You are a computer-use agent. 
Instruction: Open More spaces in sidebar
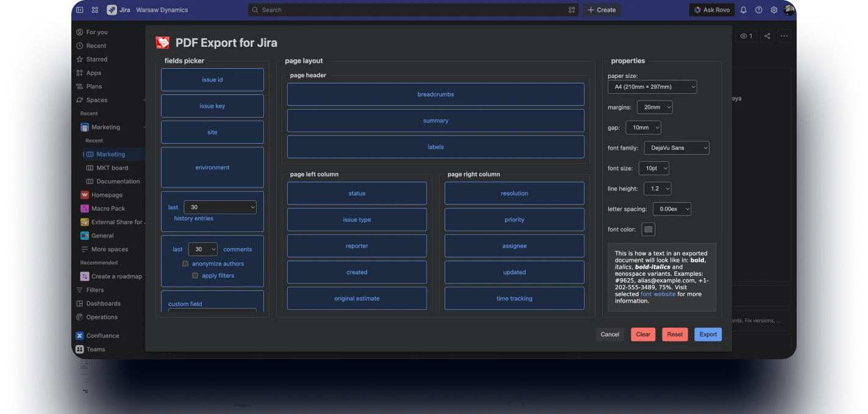pos(110,249)
